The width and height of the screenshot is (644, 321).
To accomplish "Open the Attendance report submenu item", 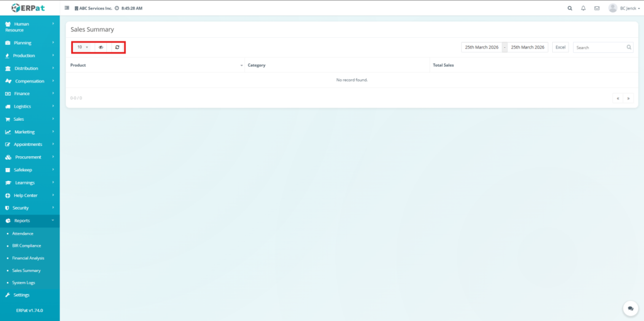I will [x=23, y=234].
